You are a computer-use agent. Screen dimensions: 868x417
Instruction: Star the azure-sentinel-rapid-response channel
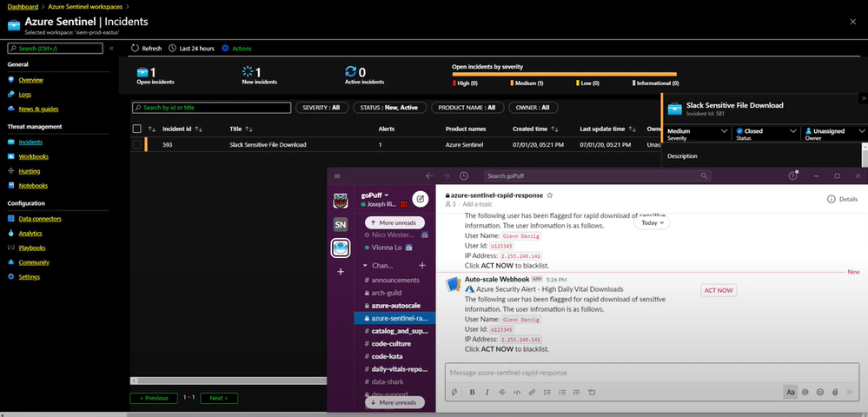[550, 195]
